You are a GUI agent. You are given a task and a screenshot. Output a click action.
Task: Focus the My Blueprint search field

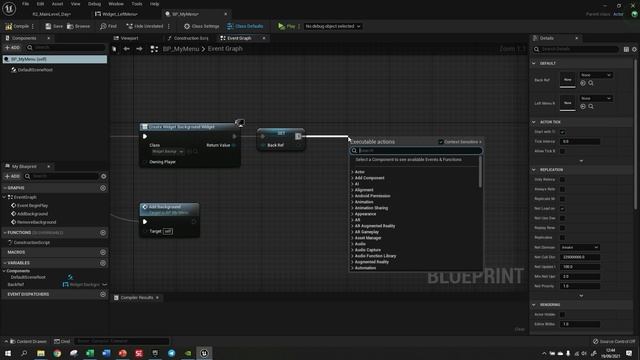pos(61,176)
